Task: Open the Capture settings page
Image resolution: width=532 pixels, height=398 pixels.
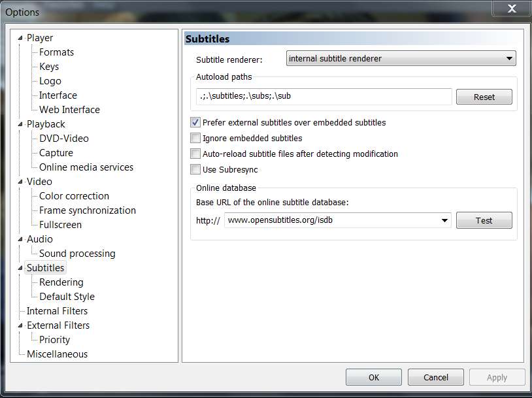Action: coord(56,153)
